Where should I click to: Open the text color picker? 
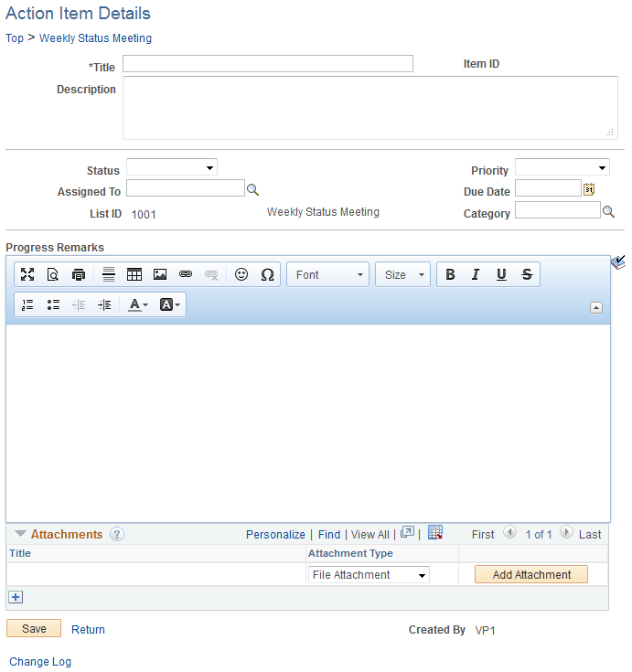click(138, 304)
